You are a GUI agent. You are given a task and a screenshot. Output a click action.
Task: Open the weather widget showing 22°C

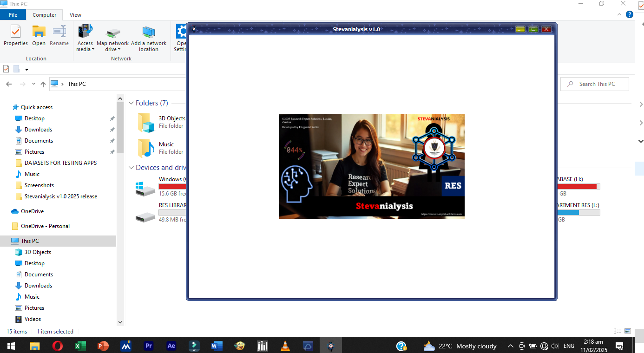coord(460,346)
